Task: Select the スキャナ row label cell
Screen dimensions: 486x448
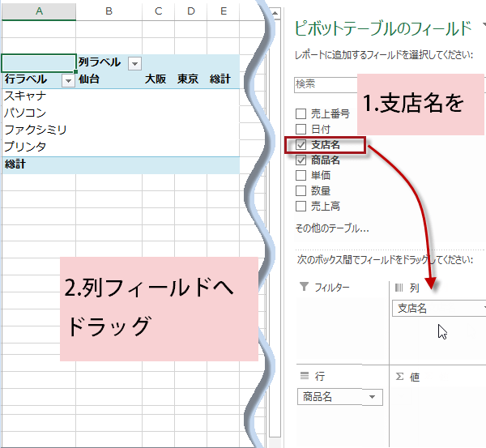Action: pos(39,96)
